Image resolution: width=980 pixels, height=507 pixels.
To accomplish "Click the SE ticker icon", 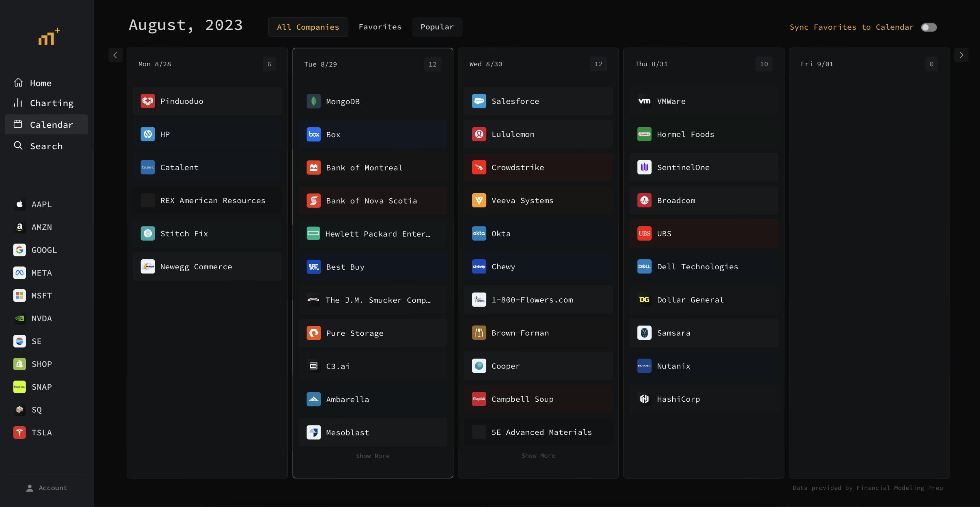I will [x=19, y=342].
